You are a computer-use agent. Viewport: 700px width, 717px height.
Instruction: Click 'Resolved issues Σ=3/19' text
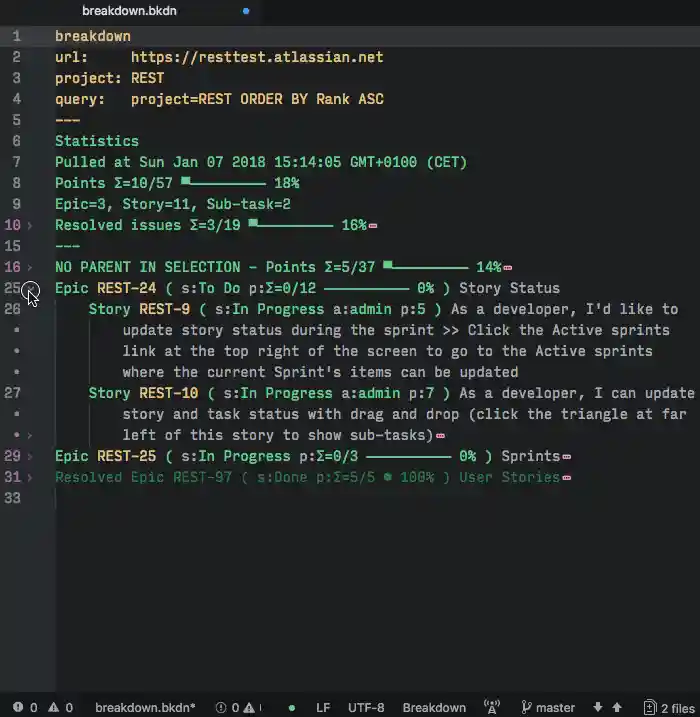tap(148, 225)
